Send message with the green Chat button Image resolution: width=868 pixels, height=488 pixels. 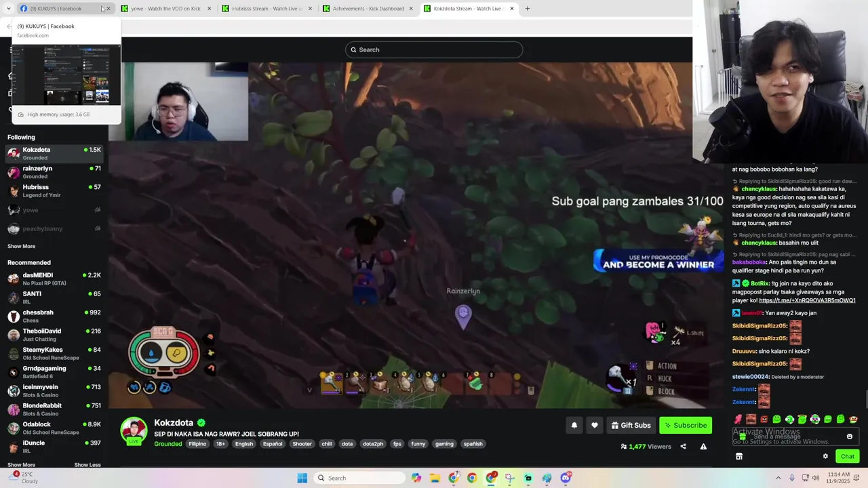(847, 456)
